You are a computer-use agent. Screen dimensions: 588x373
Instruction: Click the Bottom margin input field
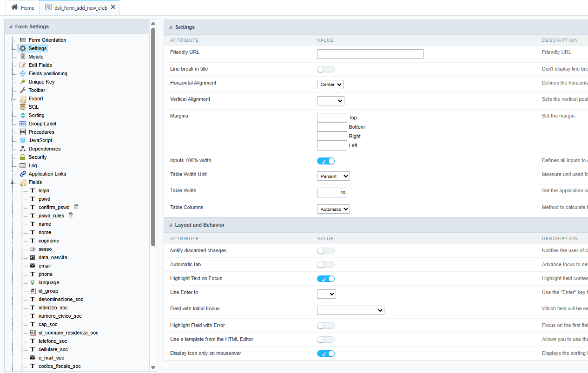(x=332, y=127)
